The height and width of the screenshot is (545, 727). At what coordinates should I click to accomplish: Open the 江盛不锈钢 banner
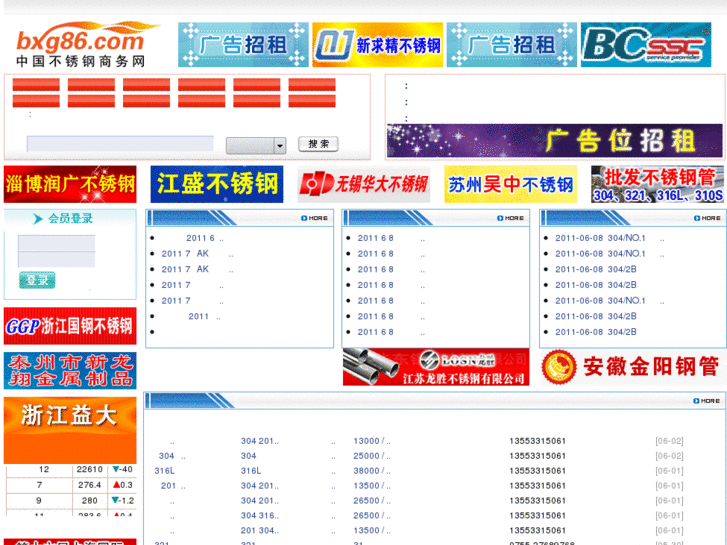click(217, 184)
